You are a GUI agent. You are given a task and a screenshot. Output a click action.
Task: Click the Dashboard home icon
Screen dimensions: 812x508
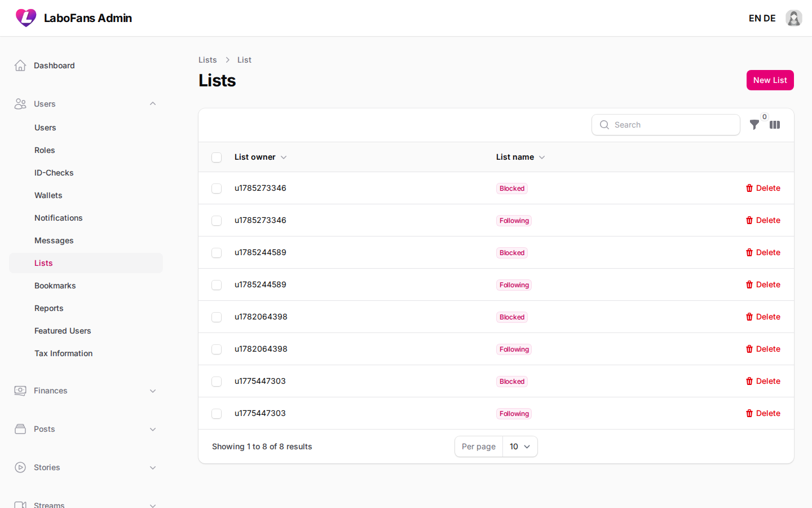pos(20,65)
